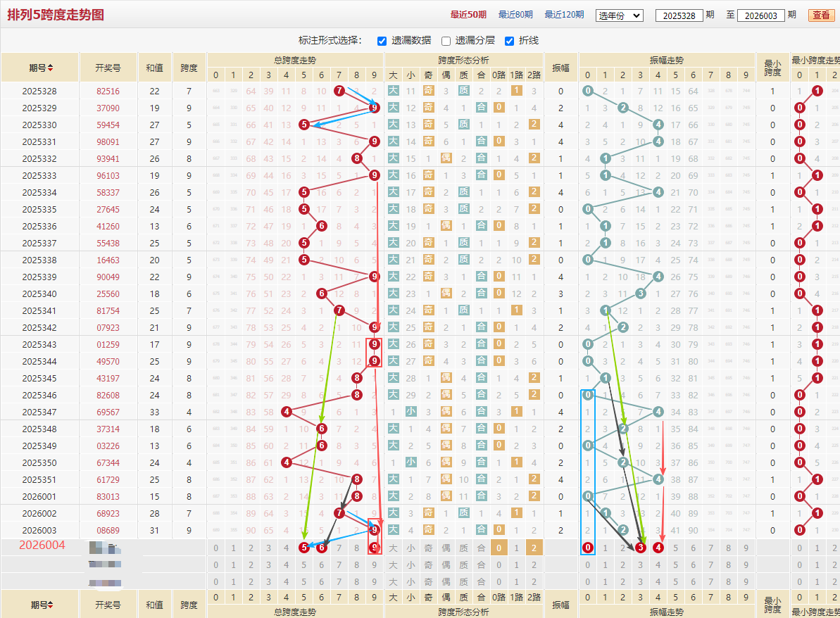Click the end period field 2026003

[x=761, y=15]
